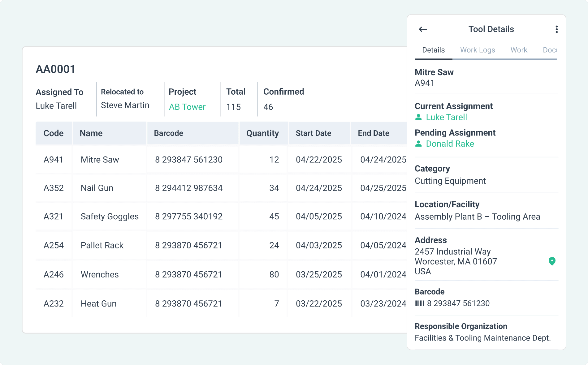Click the green map pin next to Address
Image resolution: width=588 pixels, height=365 pixels.
(552, 261)
